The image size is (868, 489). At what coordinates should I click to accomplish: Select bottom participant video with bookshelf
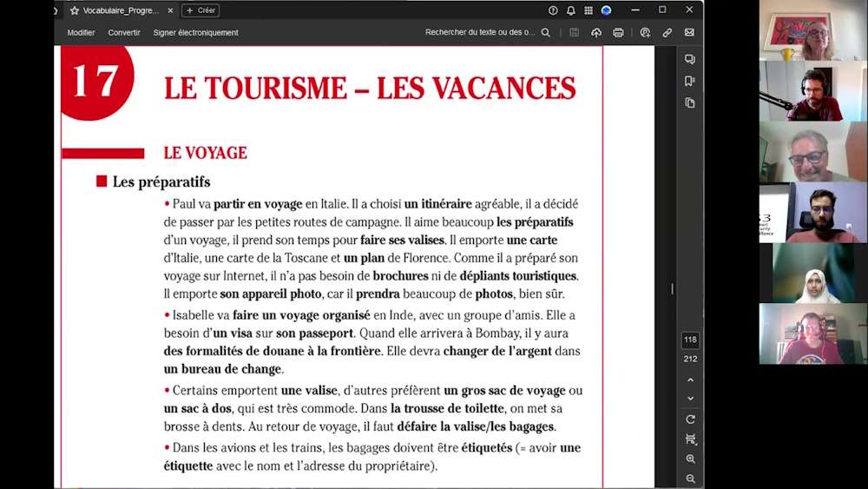[x=813, y=334]
